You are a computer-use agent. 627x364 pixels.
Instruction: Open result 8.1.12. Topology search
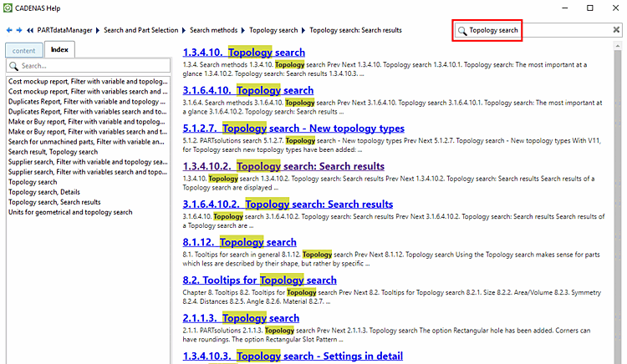pyautogui.click(x=240, y=242)
